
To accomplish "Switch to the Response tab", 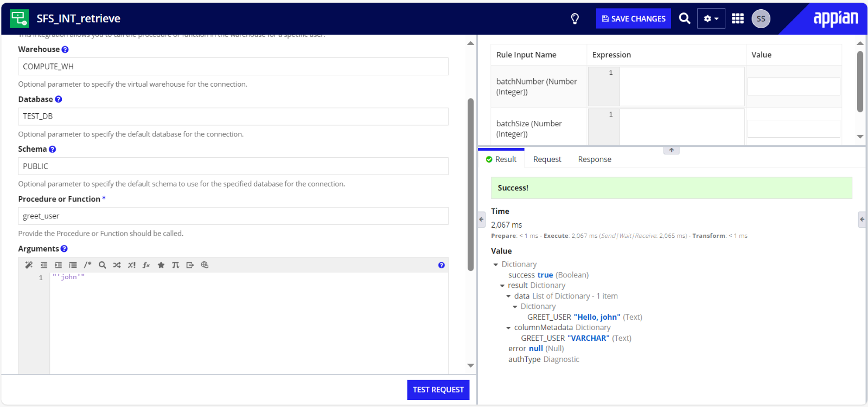I will coord(595,159).
